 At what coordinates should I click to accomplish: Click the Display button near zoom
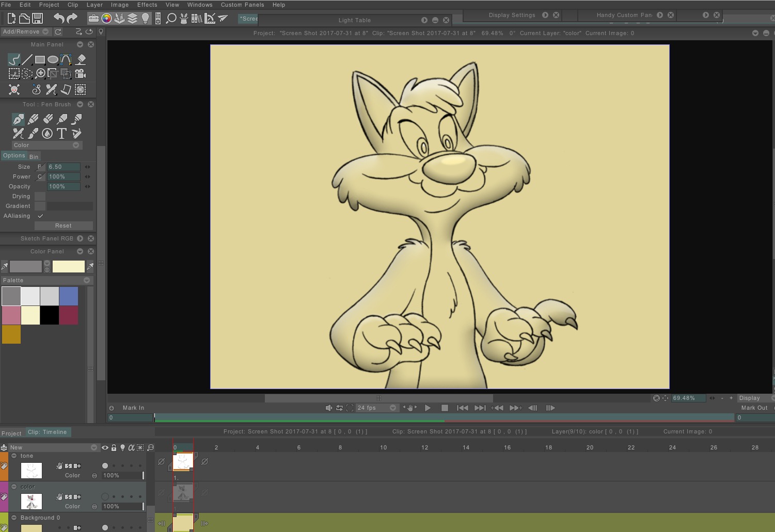coord(750,398)
